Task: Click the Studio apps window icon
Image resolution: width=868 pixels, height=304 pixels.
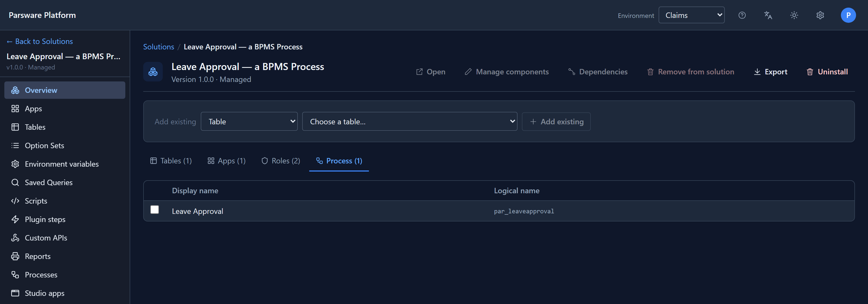Action: [x=15, y=293]
